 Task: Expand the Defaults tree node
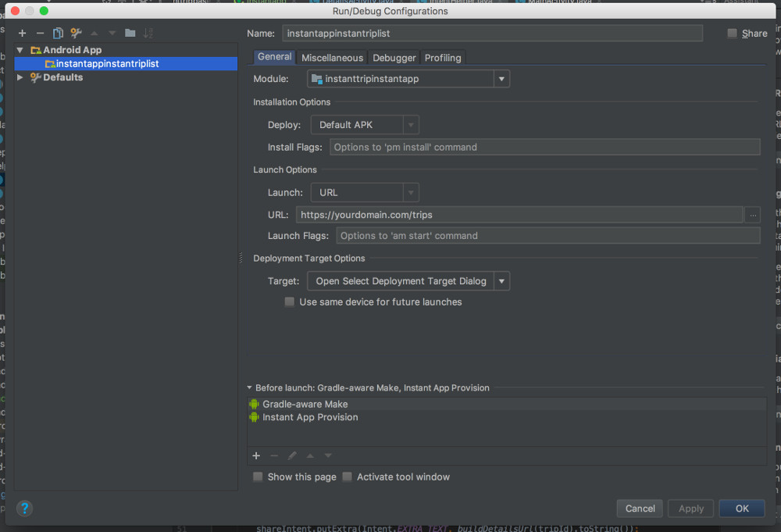(20, 77)
